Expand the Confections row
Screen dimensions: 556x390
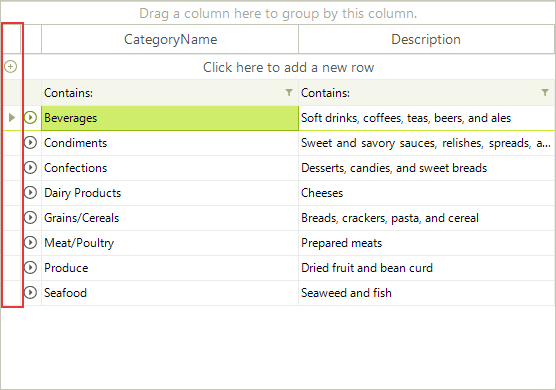tap(30, 167)
